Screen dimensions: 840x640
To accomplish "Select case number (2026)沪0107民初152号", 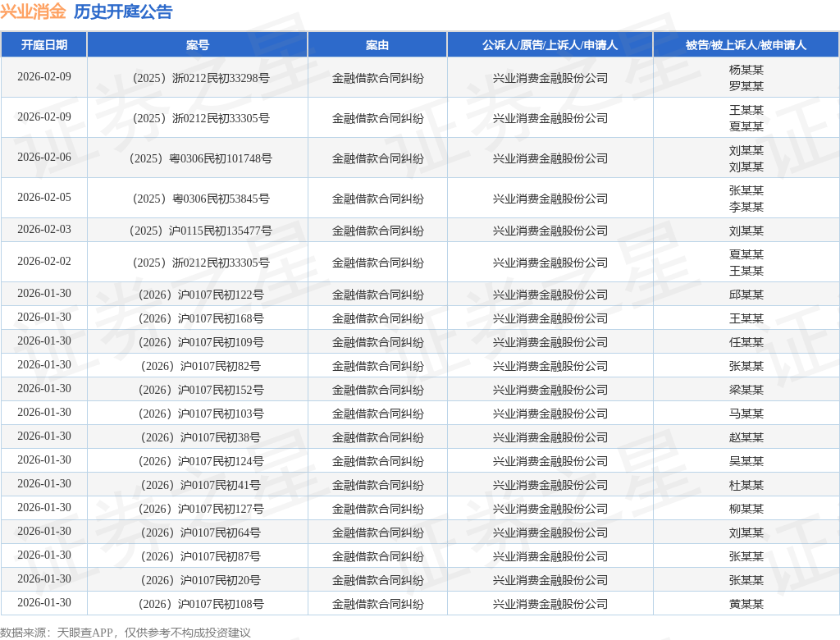I will click(201, 391).
